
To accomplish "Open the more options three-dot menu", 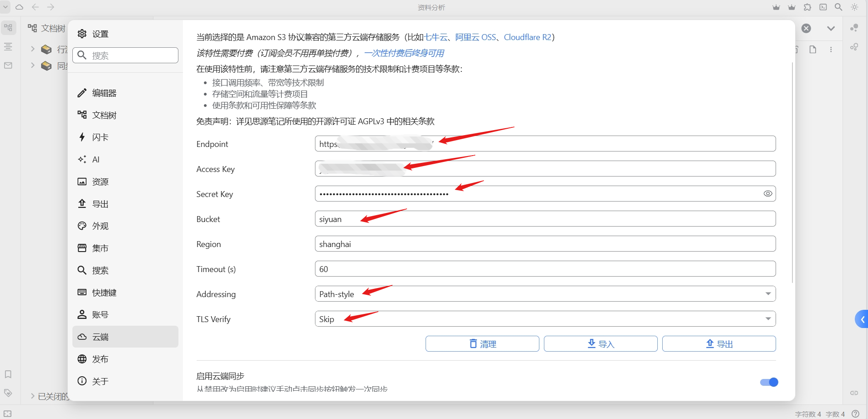I will [x=831, y=50].
